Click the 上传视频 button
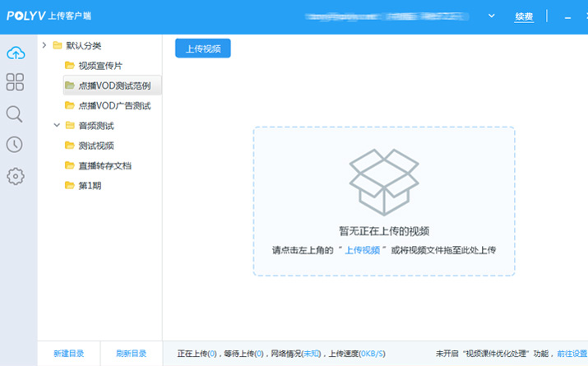Viewport: 588px width, 366px height. tap(202, 49)
